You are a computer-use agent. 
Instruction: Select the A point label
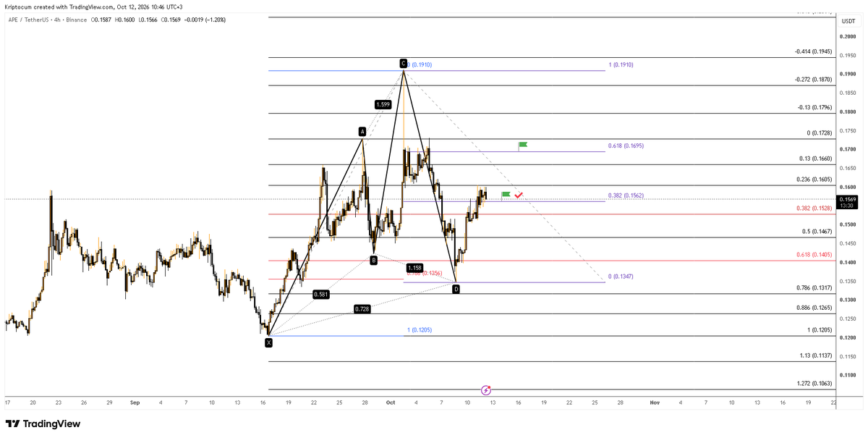click(362, 132)
